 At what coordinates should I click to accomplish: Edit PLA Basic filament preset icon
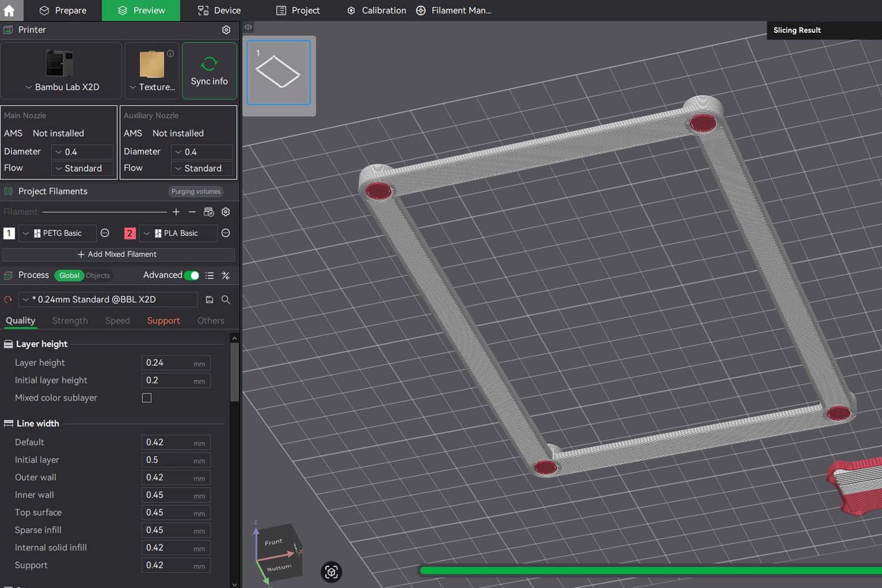(226, 233)
